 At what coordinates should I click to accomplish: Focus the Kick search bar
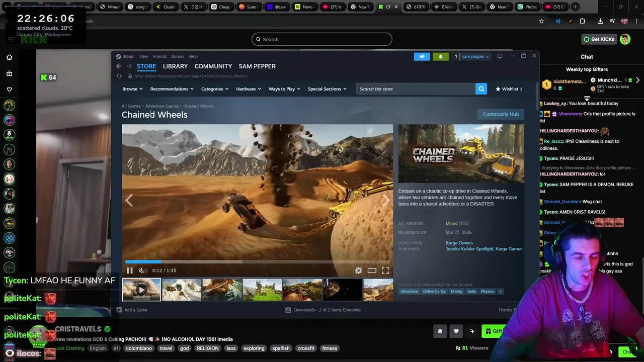322,39
